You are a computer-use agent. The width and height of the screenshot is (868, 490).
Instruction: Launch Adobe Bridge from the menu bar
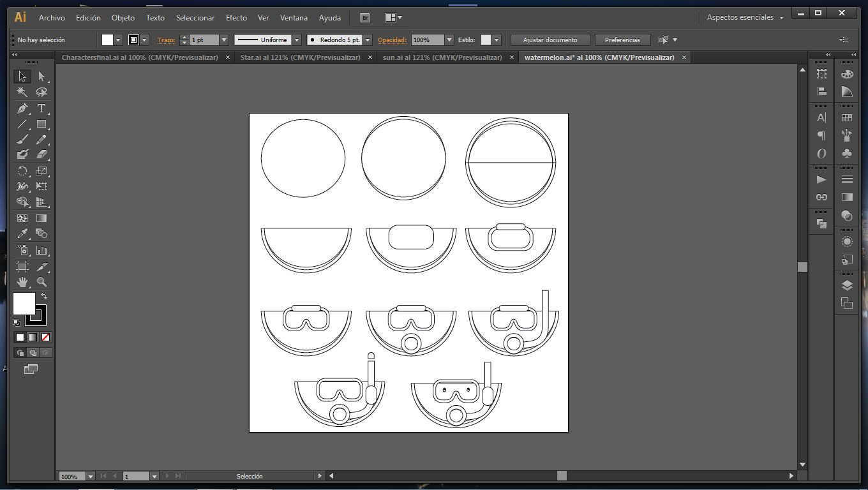click(365, 18)
